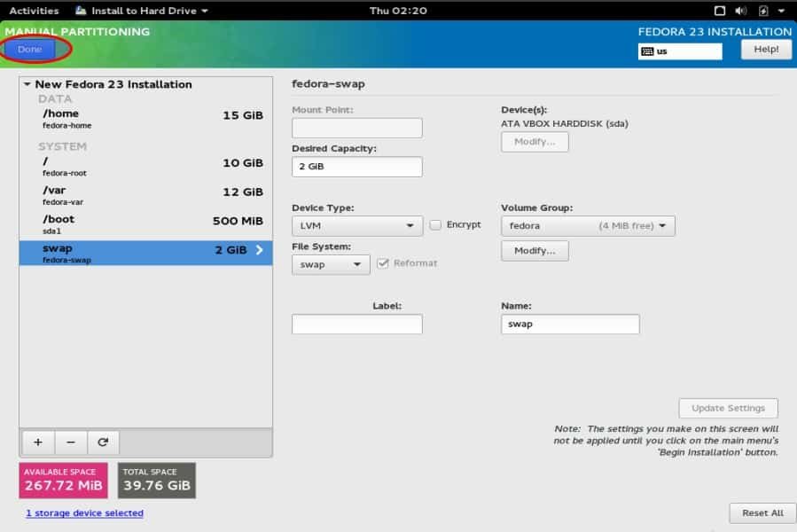Click the ATA VBOX HARDDISK (sda) text
Image resolution: width=797 pixels, height=532 pixels.
click(x=565, y=123)
